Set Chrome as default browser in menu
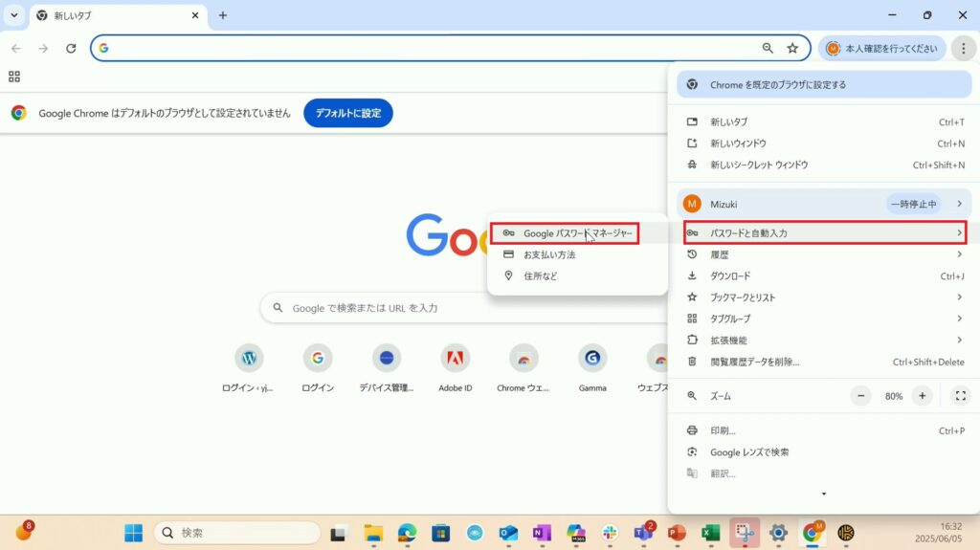Screen dimensions: 980x550 (824, 84)
